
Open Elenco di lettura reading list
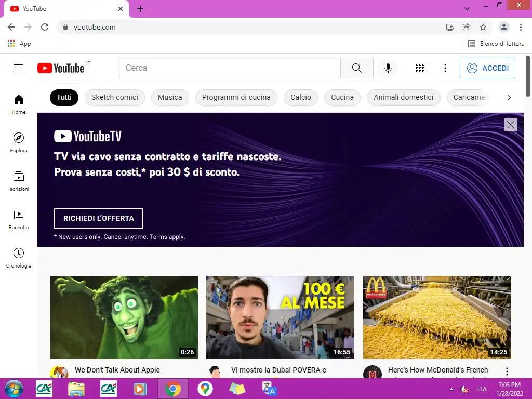(496, 44)
